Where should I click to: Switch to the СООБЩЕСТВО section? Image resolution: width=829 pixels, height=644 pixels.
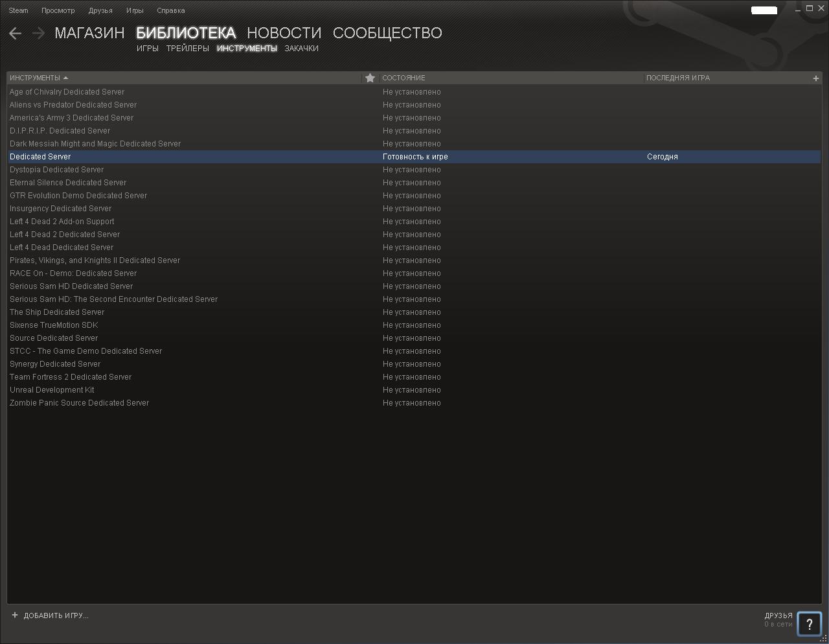pyautogui.click(x=387, y=33)
